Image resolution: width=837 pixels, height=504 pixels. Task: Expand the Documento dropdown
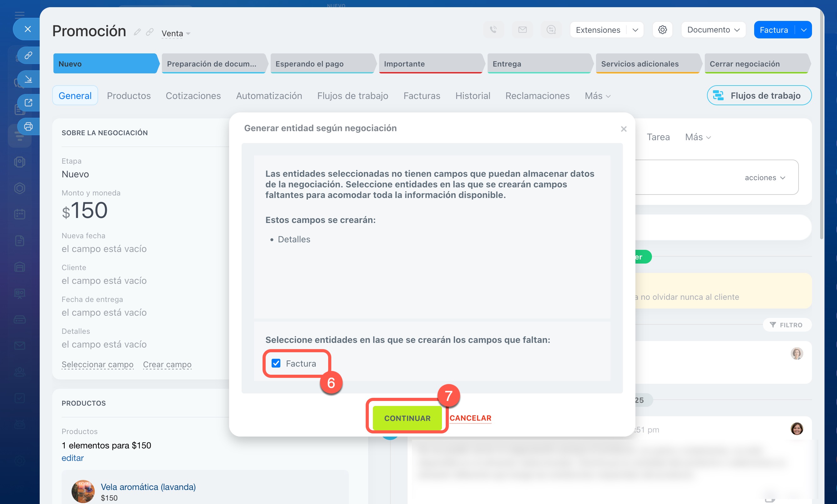(x=713, y=30)
